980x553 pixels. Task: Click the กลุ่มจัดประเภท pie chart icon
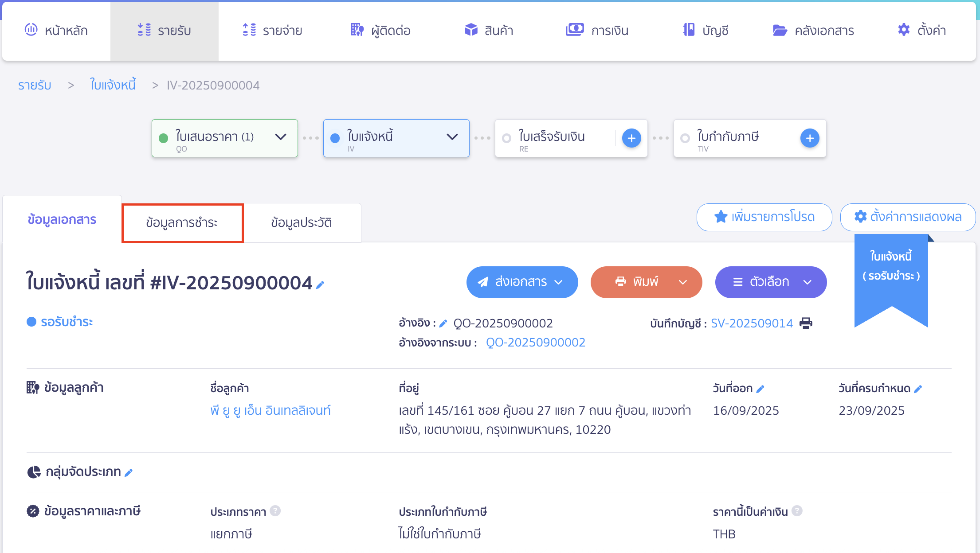(x=34, y=472)
